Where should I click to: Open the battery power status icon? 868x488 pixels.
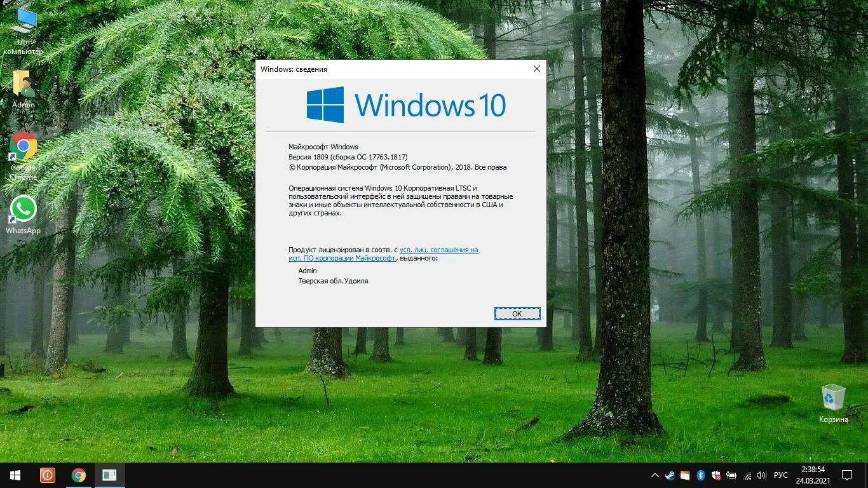tap(731, 475)
